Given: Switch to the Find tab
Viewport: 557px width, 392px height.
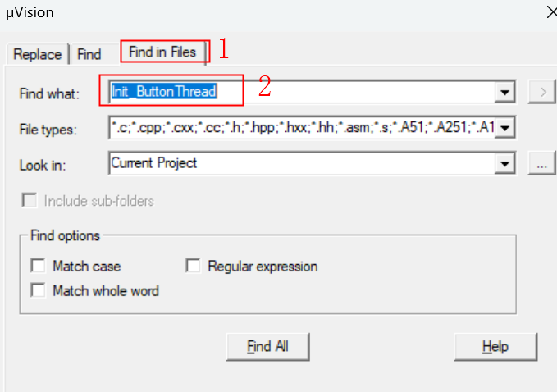Looking at the screenshot, I should point(89,54).
